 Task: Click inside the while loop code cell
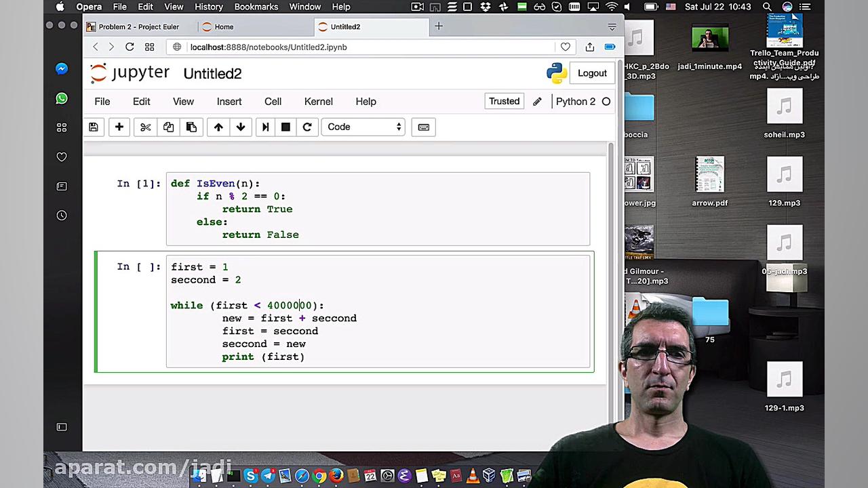click(378, 312)
